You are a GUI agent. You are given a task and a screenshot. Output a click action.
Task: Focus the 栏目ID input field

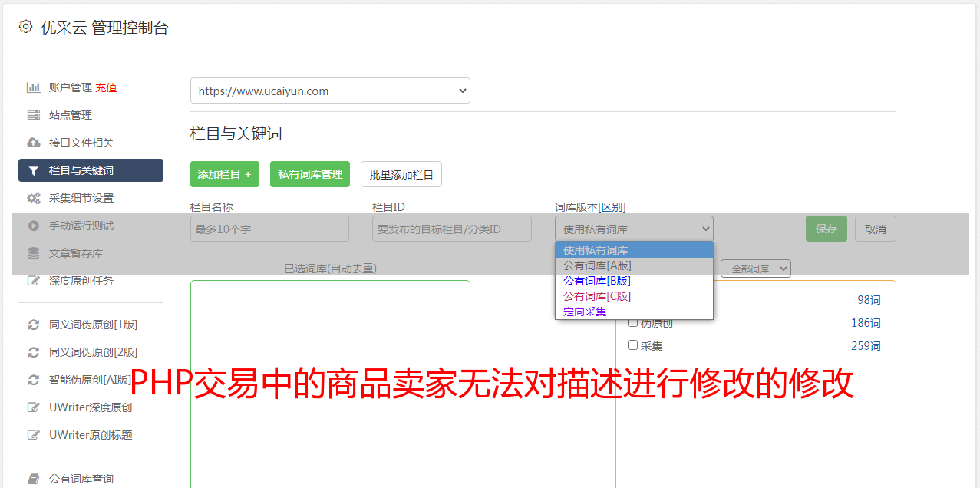(452, 229)
